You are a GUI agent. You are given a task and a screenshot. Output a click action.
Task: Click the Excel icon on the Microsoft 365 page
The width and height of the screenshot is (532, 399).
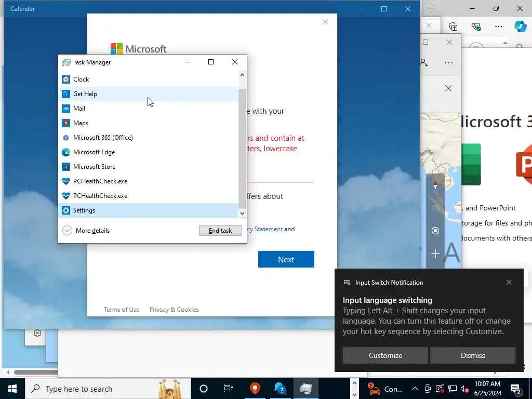472,165
